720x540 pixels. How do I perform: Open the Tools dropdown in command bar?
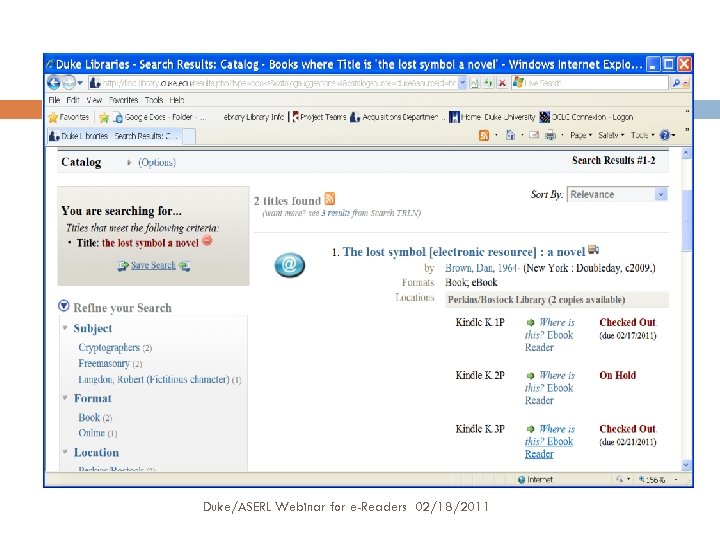(x=642, y=135)
